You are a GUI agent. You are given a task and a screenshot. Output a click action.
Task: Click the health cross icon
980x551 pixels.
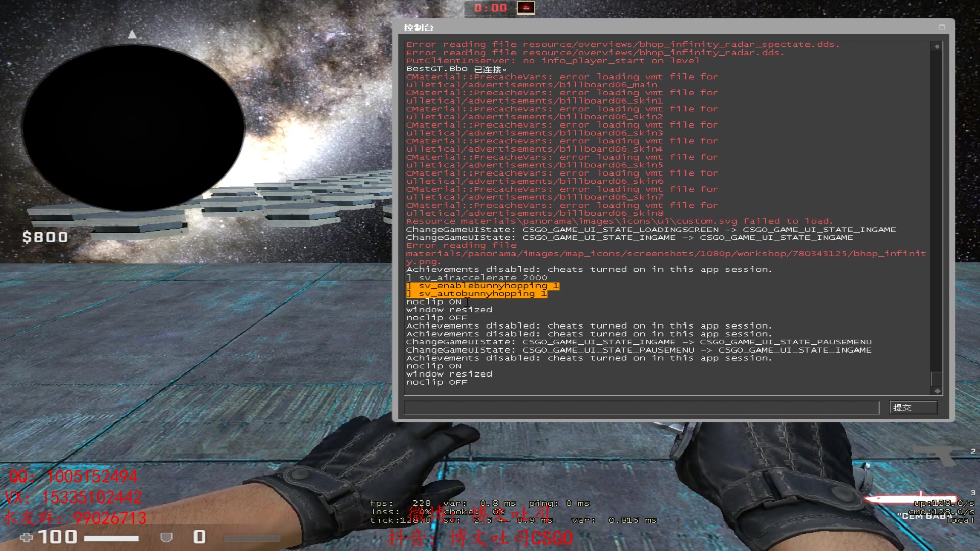coord(27,537)
